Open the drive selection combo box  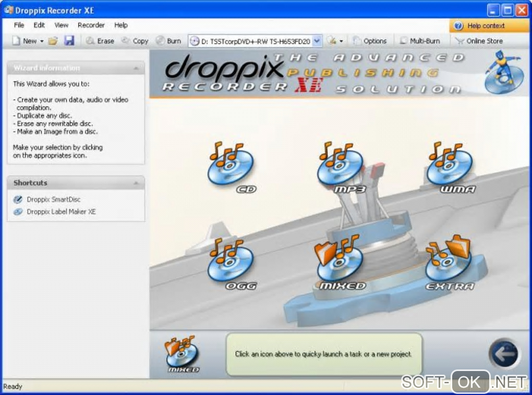(255, 41)
